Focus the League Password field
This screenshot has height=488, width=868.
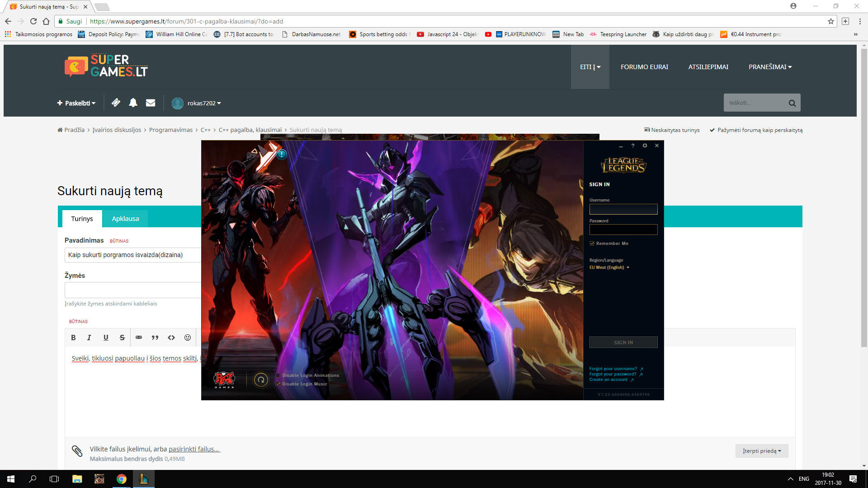[x=623, y=230]
